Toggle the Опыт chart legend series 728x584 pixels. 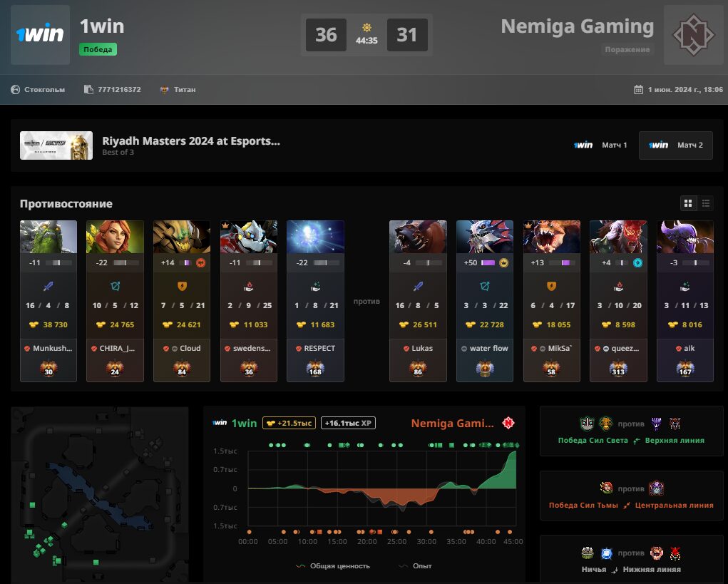tap(416, 566)
